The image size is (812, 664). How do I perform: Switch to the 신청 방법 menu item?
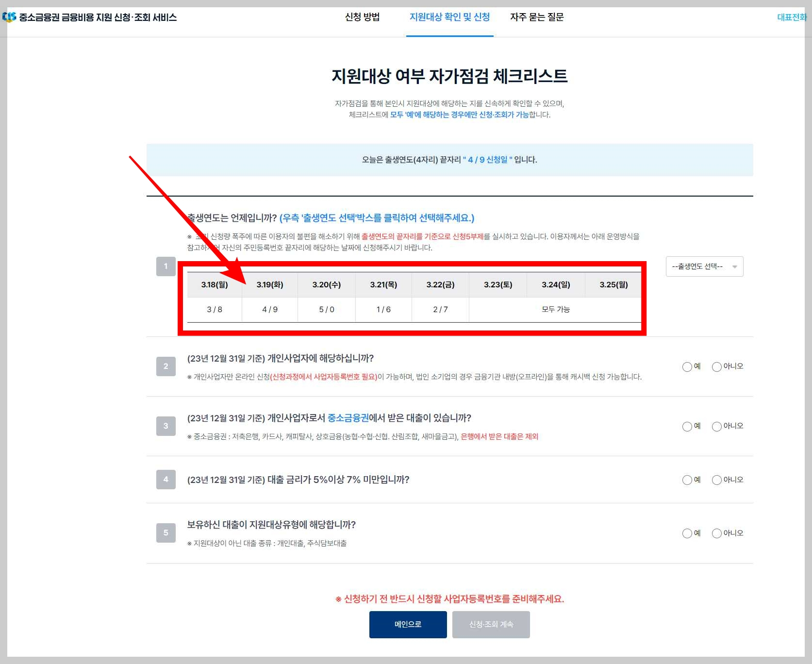pos(362,17)
